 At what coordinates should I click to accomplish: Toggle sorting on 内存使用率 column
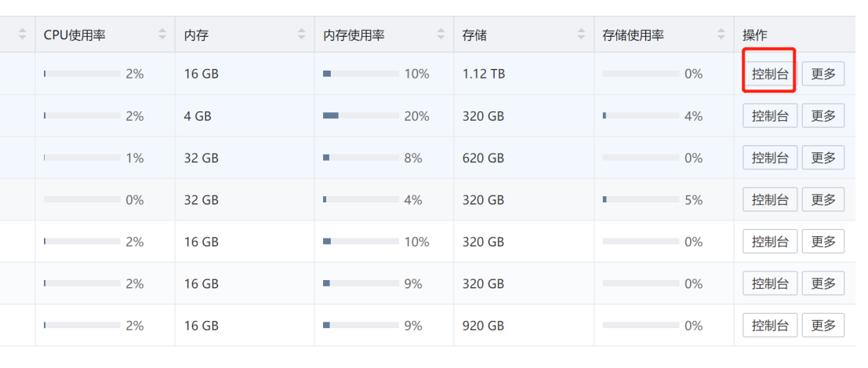pyautogui.click(x=441, y=35)
